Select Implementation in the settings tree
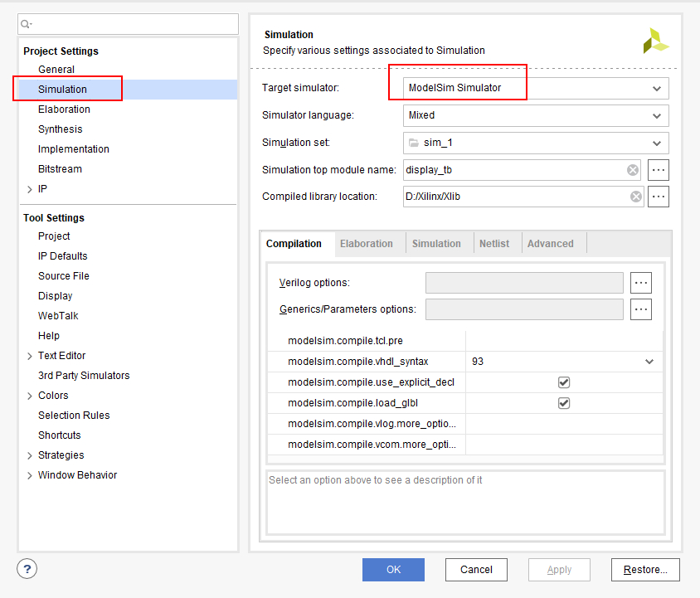Image resolution: width=700 pixels, height=598 pixels. pos(74,149)
